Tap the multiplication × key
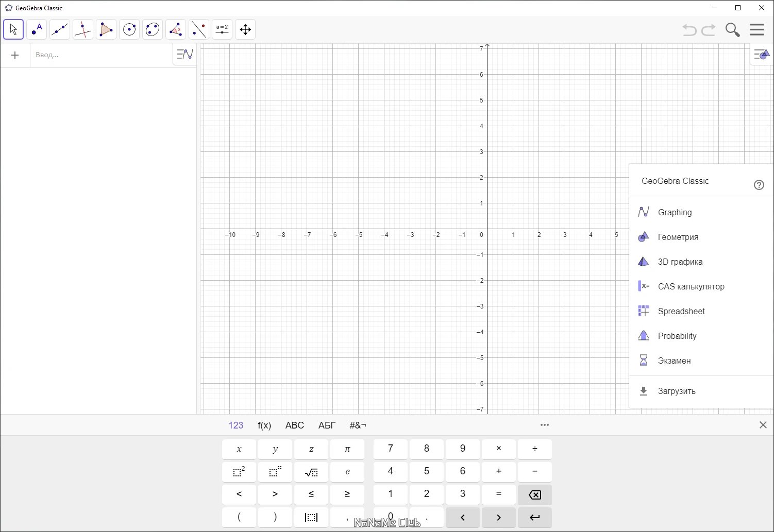This screenshot has width=774, height=532. click(x=499, y=449)
